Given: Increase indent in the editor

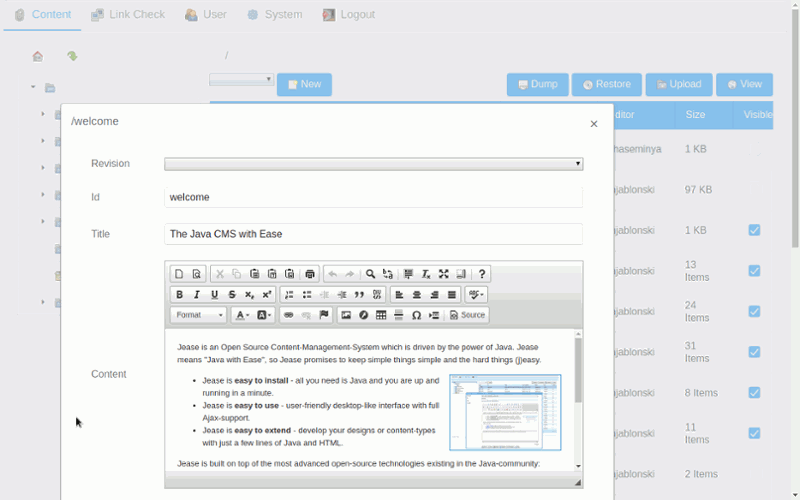Looking at the screenshot, I should point(342,294).
